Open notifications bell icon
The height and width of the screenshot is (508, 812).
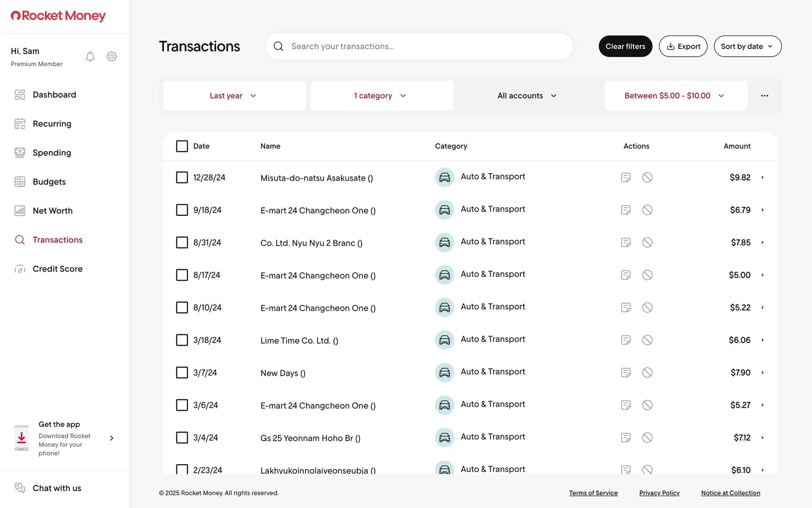90,57
